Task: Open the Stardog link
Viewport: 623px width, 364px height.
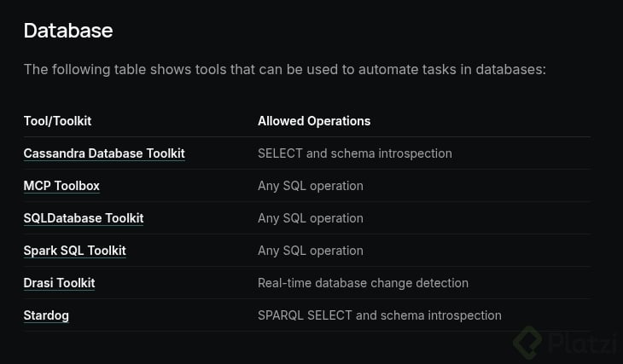Action: click(46, 315)
